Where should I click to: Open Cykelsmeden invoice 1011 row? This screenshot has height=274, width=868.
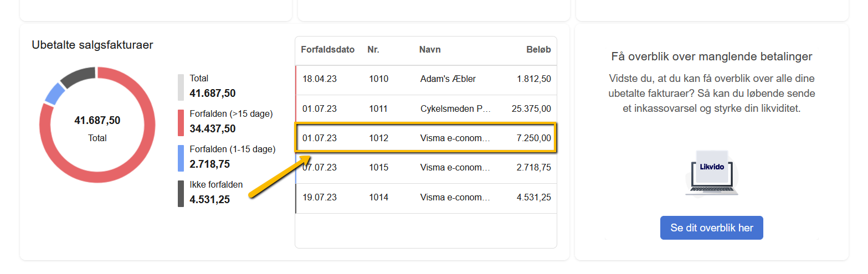tap(425, 108)
